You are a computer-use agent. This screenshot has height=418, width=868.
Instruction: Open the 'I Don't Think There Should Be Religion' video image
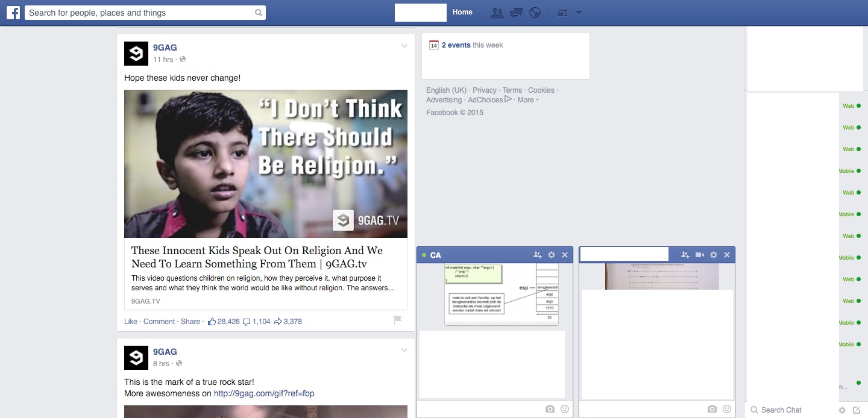point(266,164)
